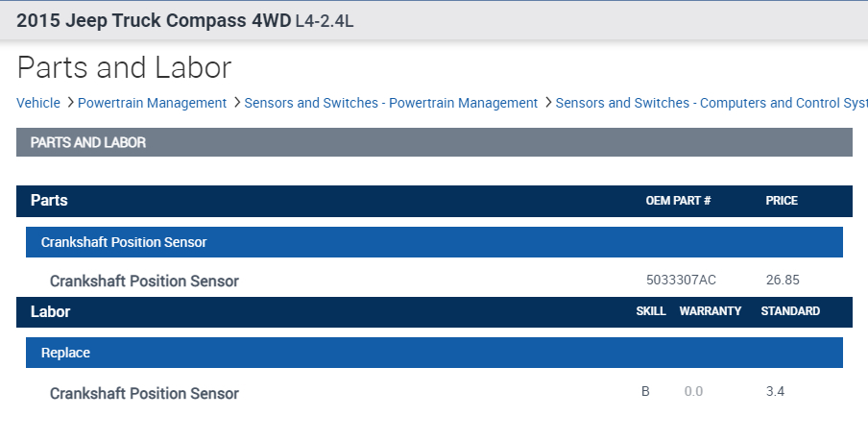Open the Powertrain Management breadcrumb link
Viewport: 868px width, 441px height.
(152, 103)
